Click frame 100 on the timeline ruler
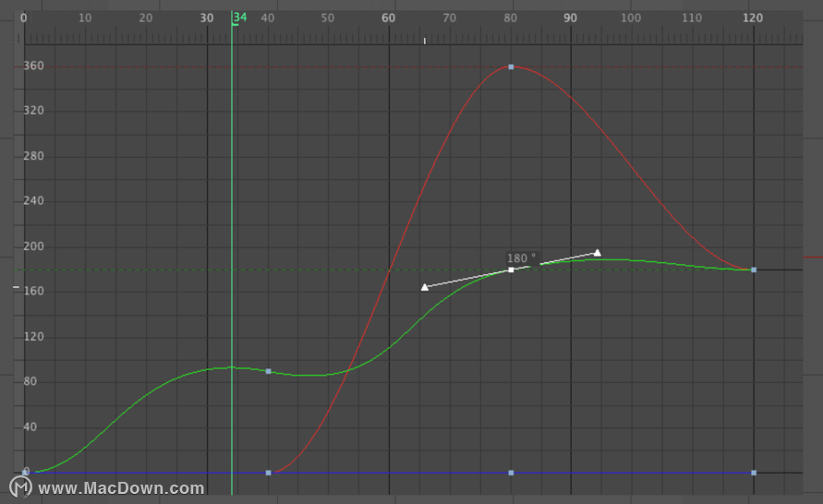The width and height of the screenshot is (823, 504). [630, 18]
